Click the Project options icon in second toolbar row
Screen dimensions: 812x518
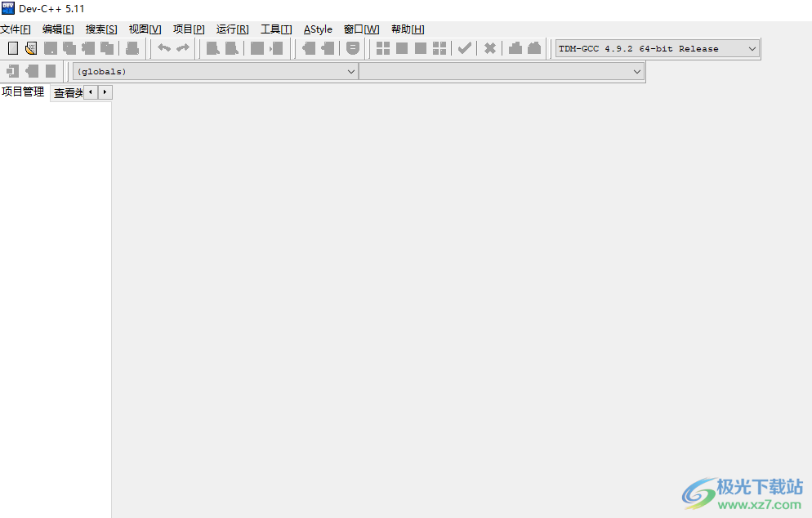(x=50, y=71)
